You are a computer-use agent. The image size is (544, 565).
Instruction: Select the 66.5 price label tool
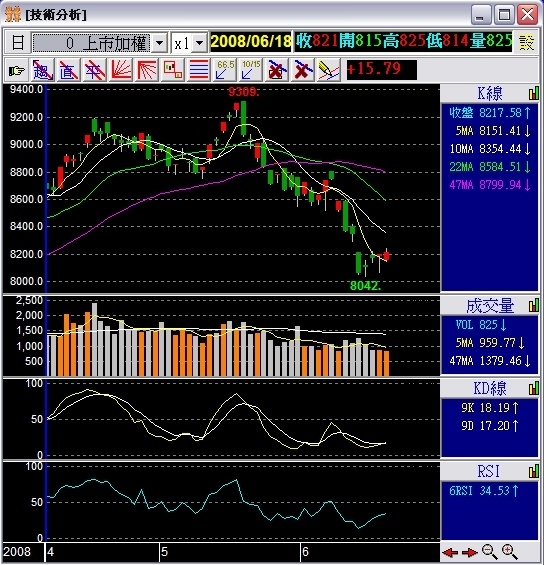(225, 70)
